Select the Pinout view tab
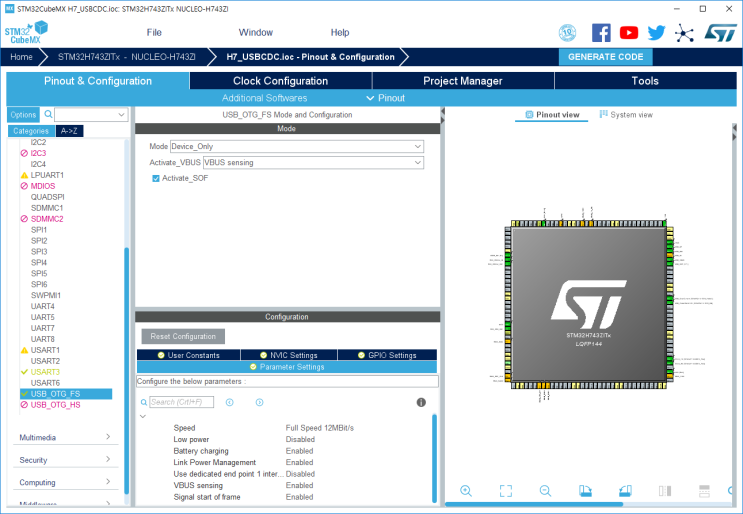The height and width of the screenshot is (514, 743). pos(552,115)
